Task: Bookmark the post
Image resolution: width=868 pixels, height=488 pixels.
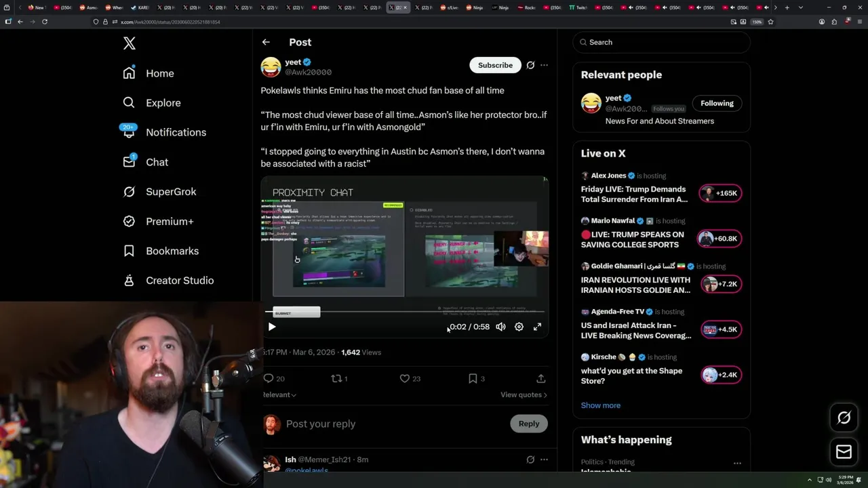Action: point(473,378)
